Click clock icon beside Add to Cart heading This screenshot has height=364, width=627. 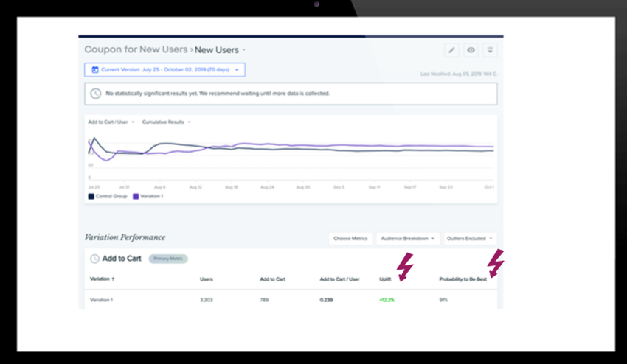click(94, 259)
